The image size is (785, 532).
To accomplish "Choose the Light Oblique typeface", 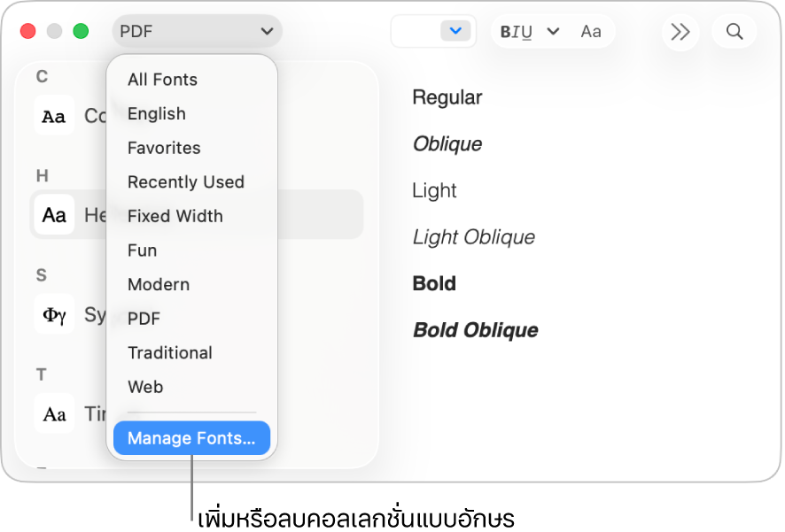I will pyautogui.click(x=474, y=237).
